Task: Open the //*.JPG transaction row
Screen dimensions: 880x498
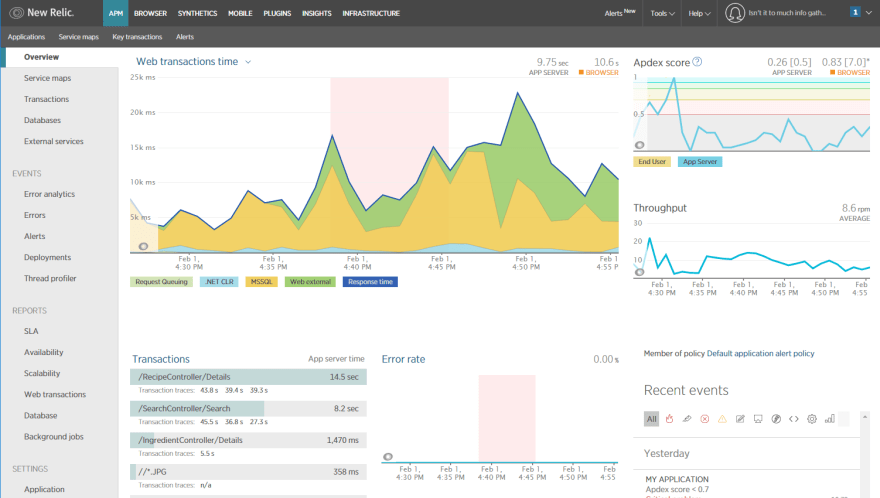Action: (248, 472)
